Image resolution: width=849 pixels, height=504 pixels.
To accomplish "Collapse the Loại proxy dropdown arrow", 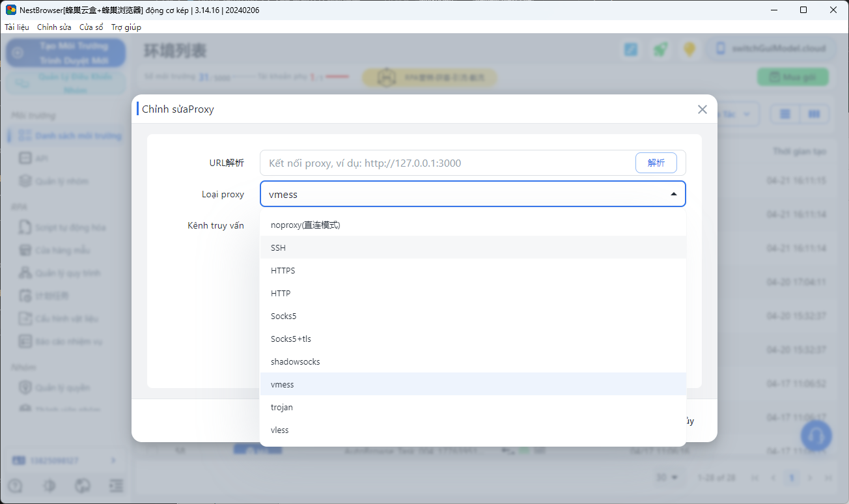I will tap(673, 194).
